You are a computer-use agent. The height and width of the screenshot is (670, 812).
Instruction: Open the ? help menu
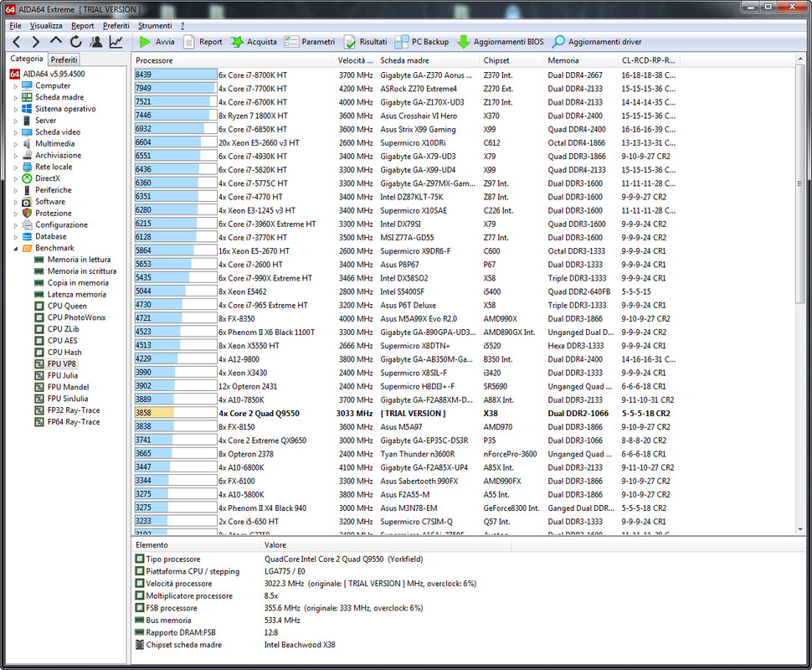182,25
